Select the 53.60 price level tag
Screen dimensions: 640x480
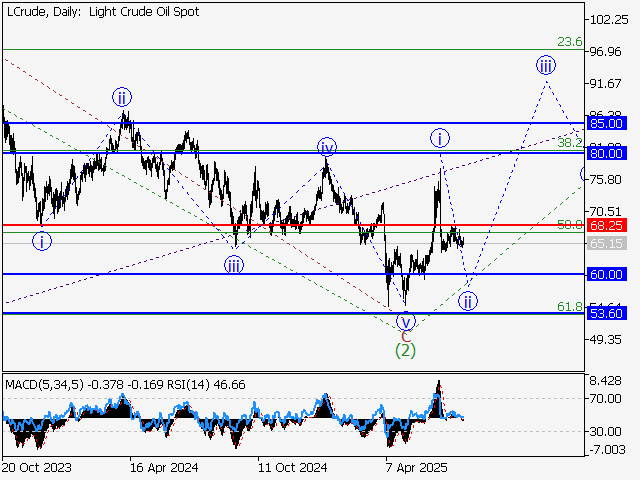[606, 313]
